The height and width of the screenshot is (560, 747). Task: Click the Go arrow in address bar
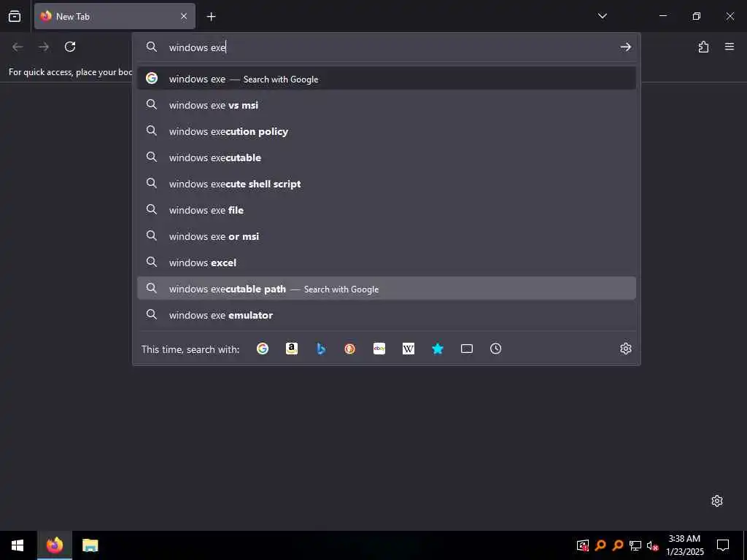tap(625, 47)
